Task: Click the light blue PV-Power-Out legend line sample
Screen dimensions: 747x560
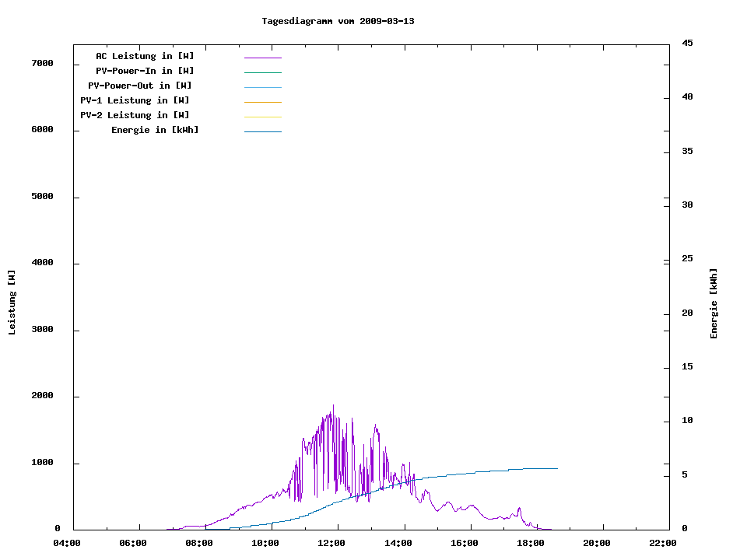Action: click(262, 87)
